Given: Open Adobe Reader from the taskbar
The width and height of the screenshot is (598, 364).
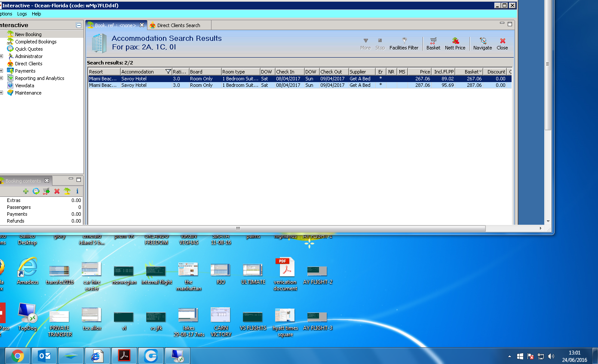Looking at the screenshot, I should click(124, 356).
